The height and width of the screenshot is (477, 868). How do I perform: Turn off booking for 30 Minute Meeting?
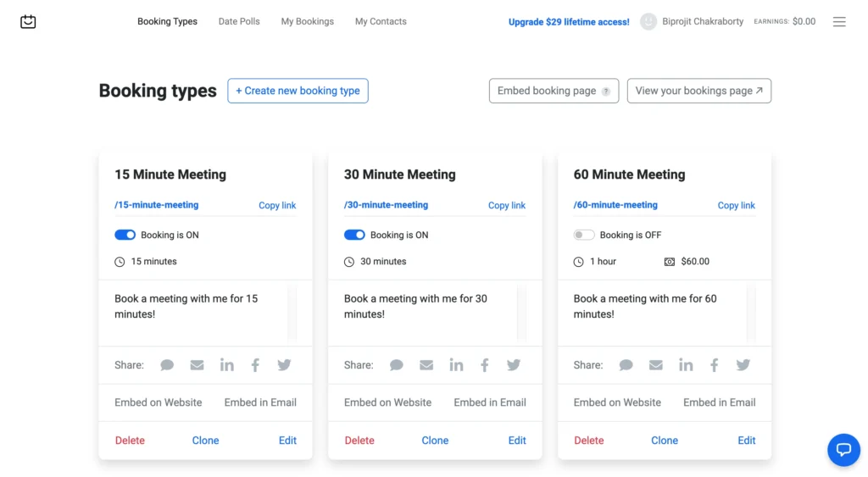(354, 236)
